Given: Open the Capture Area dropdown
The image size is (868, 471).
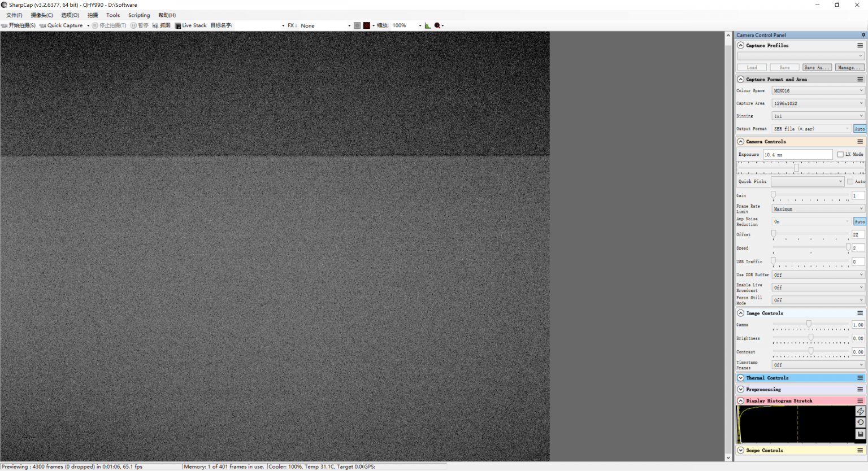Looking at the screenshot, I should point(818,103).
